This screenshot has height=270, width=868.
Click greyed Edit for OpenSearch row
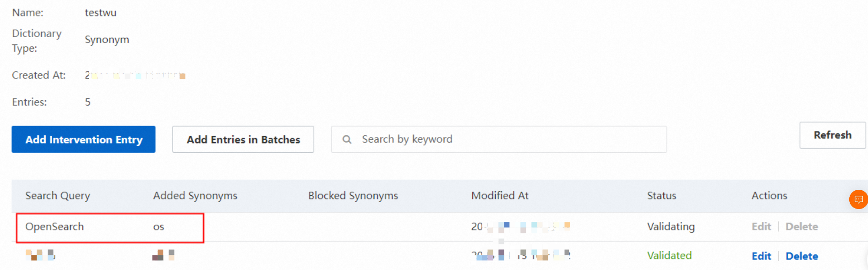761,226
